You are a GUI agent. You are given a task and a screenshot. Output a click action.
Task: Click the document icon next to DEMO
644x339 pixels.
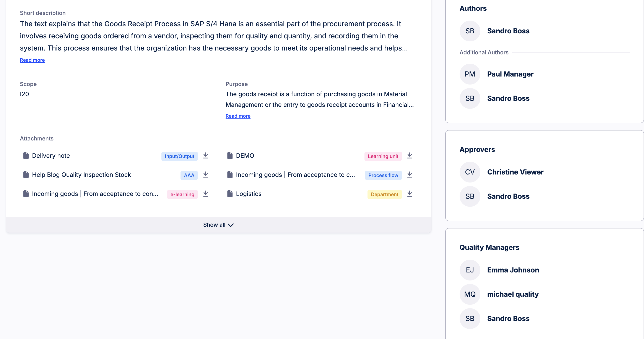tap(230, 155)
